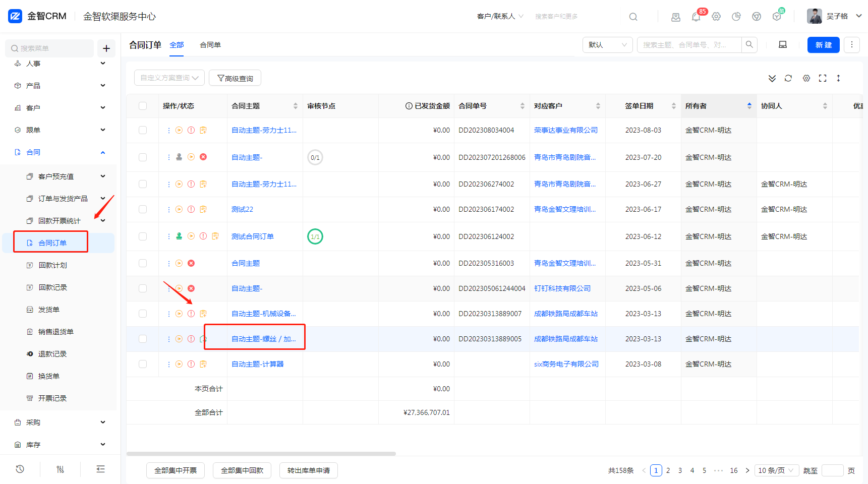Open the 默认 view dropdown

608,45
